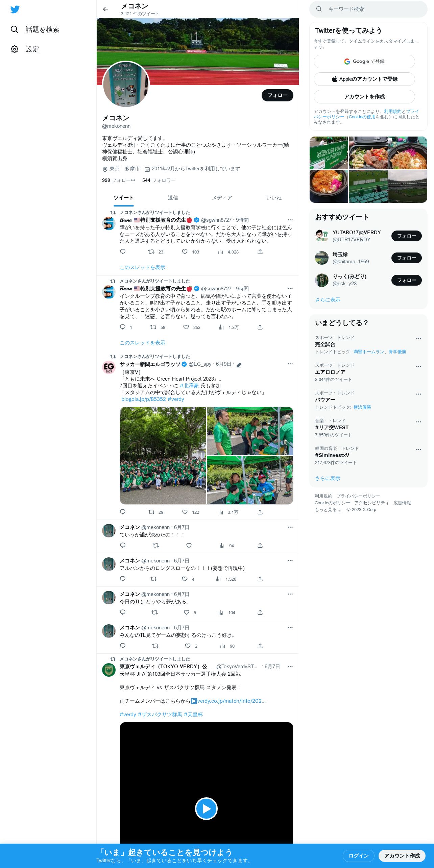View the 999 フォロー中 list
Viewport: 434px width, 868px height.
[x=119, y=180]
